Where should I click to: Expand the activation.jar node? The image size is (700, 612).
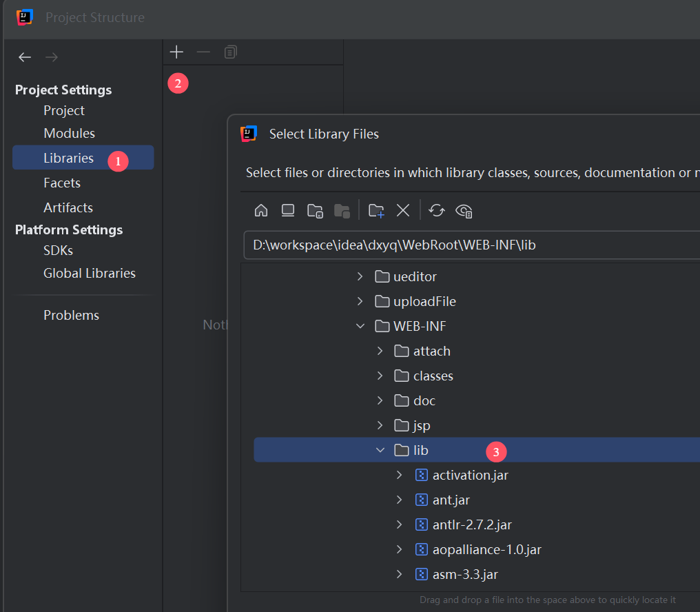coord(399,476)
